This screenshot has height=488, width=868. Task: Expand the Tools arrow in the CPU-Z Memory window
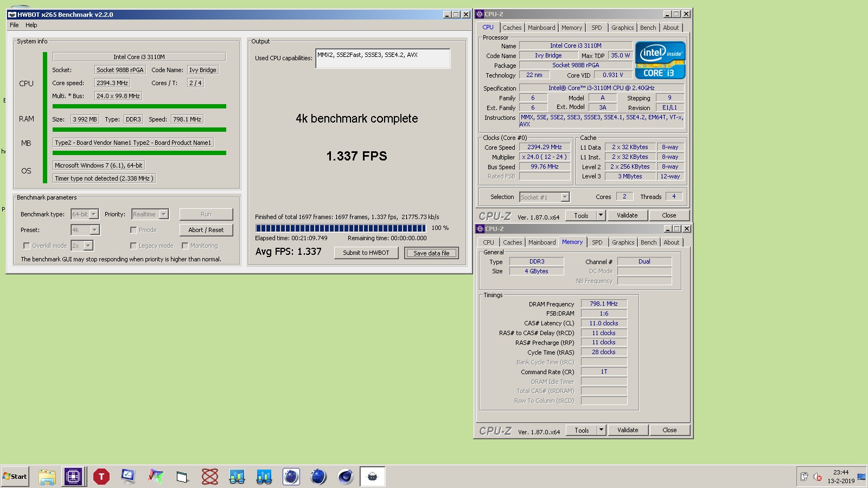point(601,430)
